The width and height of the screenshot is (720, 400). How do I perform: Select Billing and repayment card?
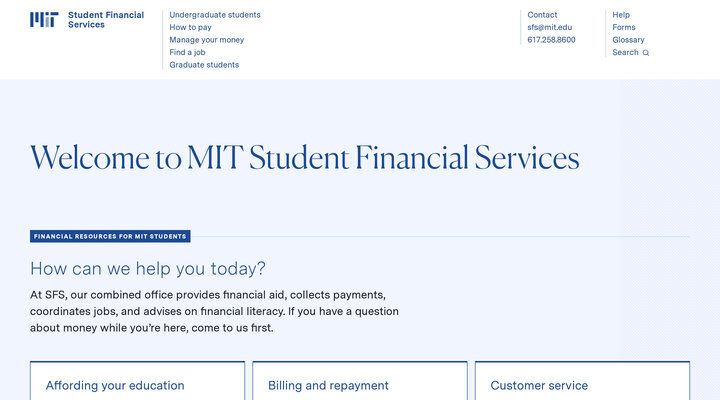(x=328, y=385)
